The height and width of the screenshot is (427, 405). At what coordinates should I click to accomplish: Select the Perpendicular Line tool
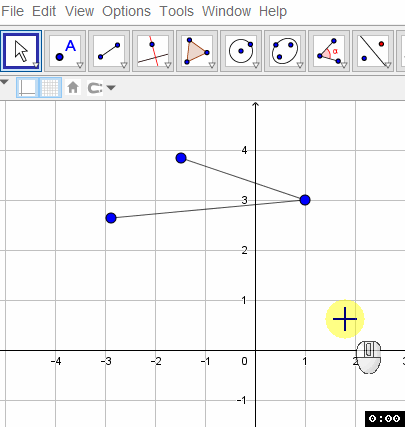[153, 51]
